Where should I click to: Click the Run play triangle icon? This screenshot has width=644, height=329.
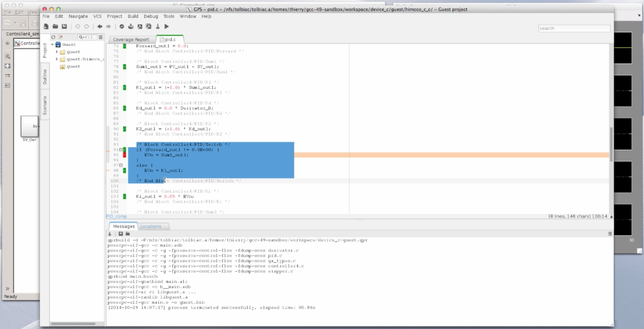[x=167, y=26]
